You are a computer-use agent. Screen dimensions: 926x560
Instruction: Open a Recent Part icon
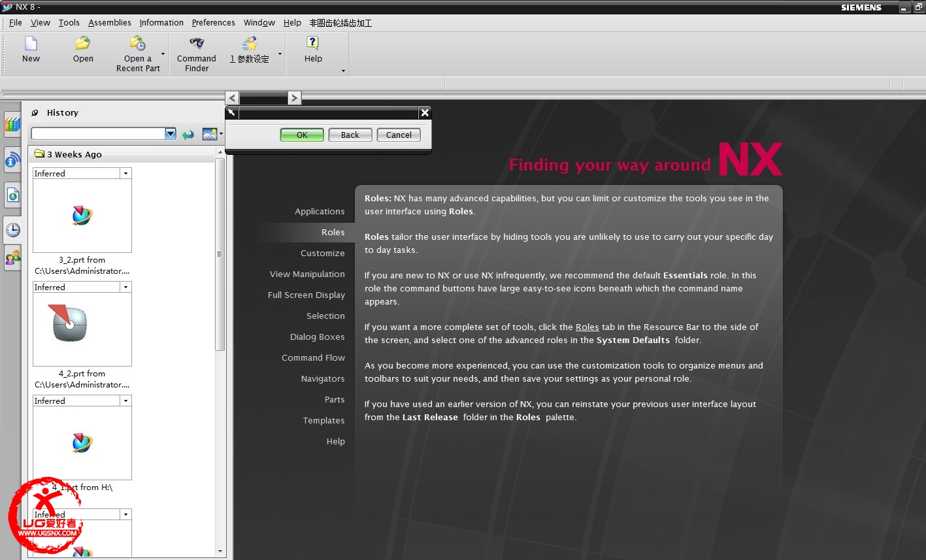click(x=138, y=44)
